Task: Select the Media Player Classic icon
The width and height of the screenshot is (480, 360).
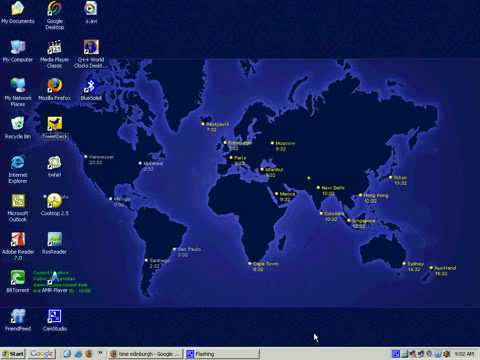Action: tap(54, 54)
